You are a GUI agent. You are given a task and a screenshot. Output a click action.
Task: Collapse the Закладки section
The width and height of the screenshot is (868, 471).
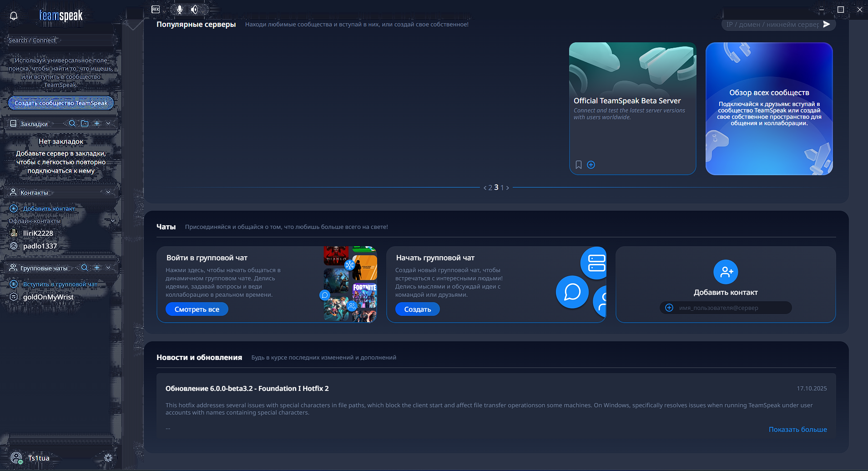click(x=108, y=123)
